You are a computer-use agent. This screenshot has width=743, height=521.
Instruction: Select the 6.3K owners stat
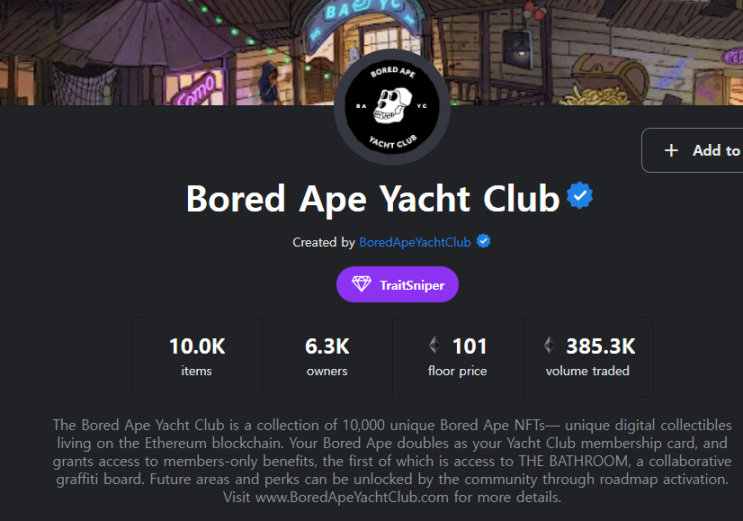[x=327, y=357]
